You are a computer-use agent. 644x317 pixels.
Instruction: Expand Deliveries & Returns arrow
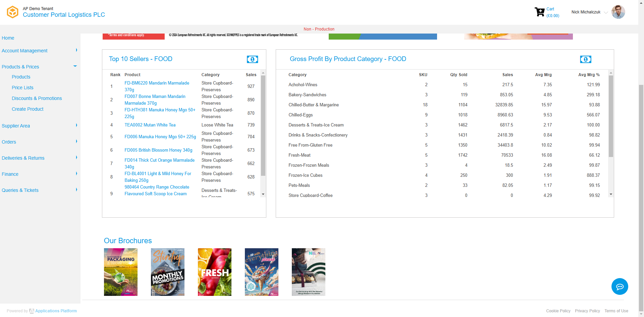click(76, 157)
